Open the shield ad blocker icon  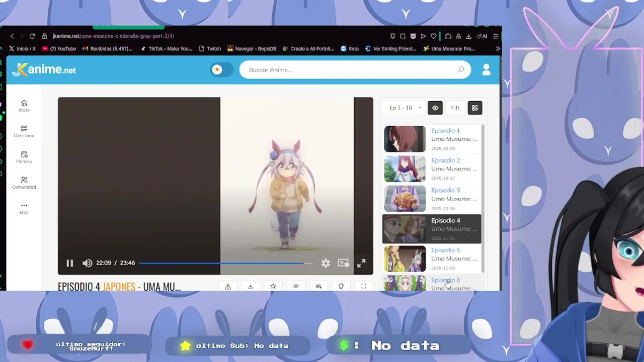pos(413,36)
